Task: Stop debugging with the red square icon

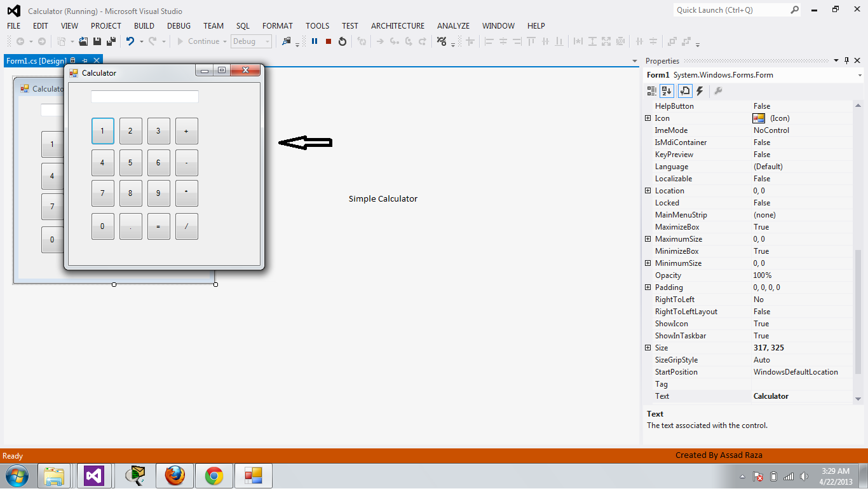Action: (x=328, y=41)
